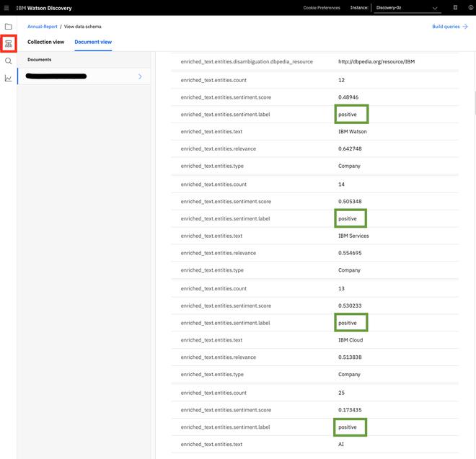476x459 pixels.
Task: Select the entities count value 14
Action: pos(342,184)
